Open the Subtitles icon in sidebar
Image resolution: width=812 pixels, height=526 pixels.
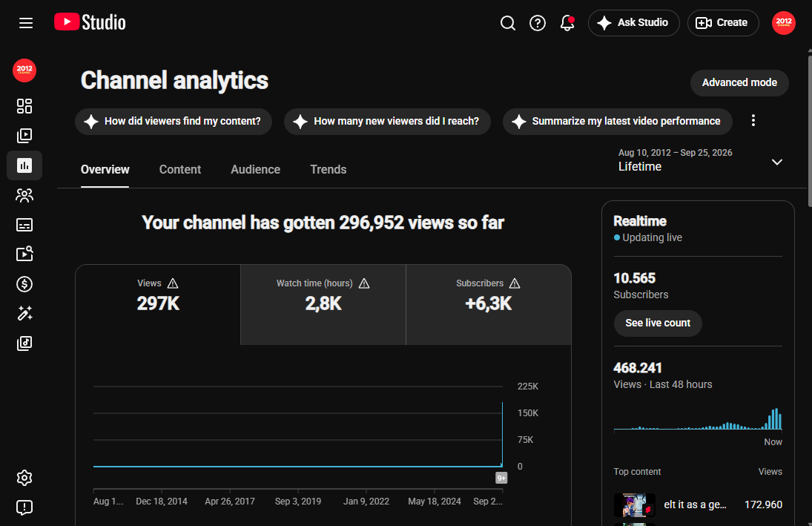click(24, 225)
